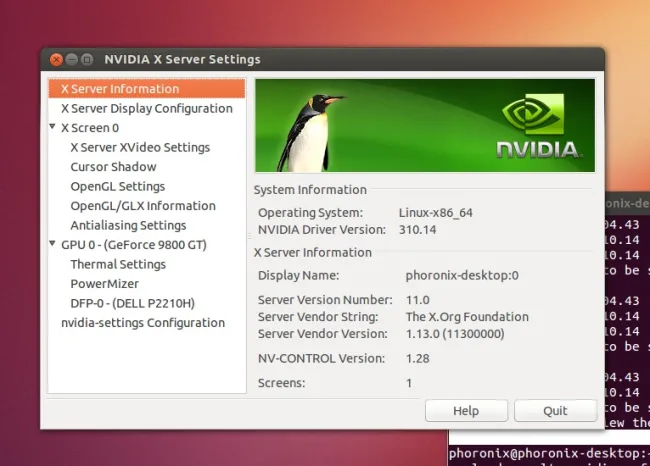
Task: Open X Server XVideo Settings
Action: [x=140, y=147]
